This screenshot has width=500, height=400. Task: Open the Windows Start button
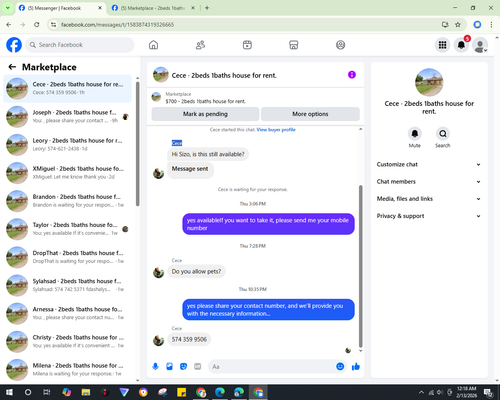(9, 392)
